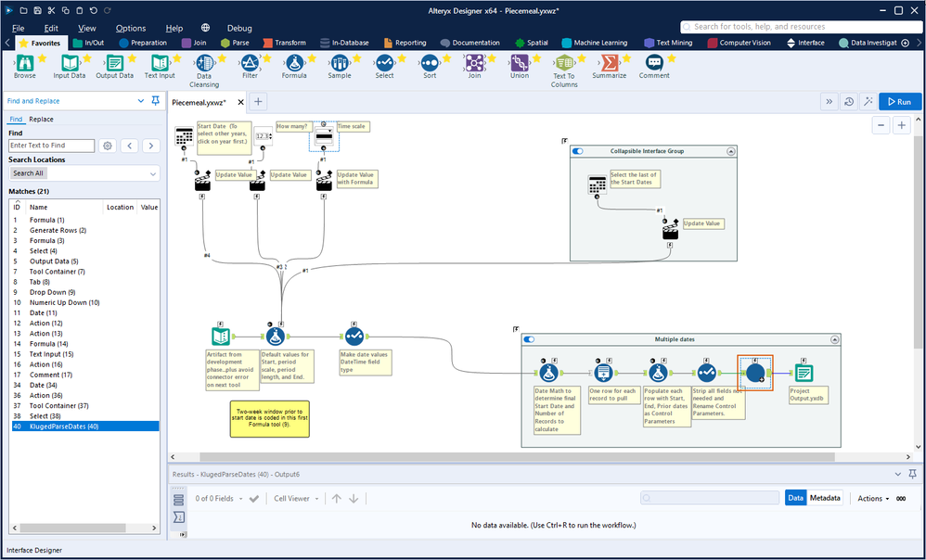Select the Select tool icon in palette

384,64
